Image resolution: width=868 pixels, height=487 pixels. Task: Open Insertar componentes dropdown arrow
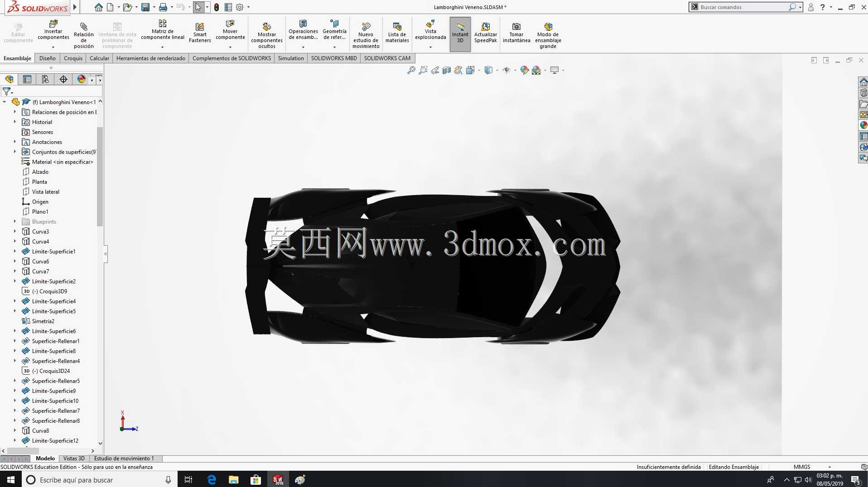[x=53, y=47]
